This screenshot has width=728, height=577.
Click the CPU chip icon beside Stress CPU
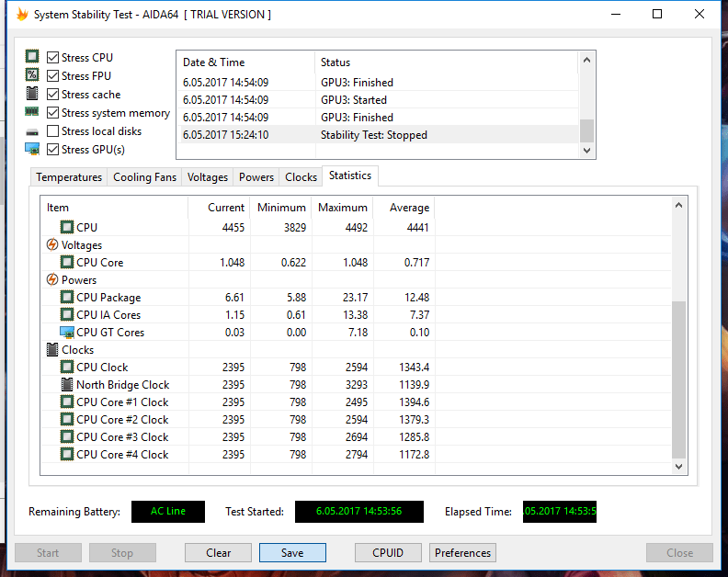tap(32, 57)
